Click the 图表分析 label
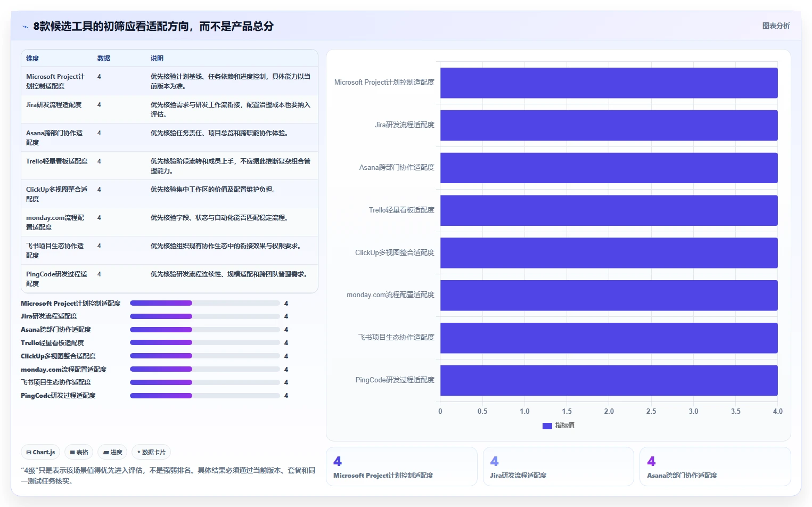The width and height of the screenshot is (812, 507). pos(776,26)
